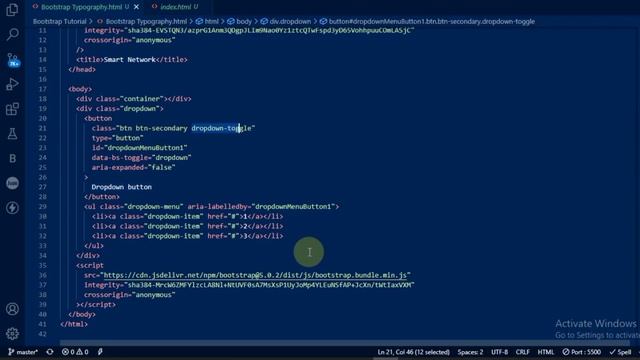Open the round npm extension icon

point(12,183)
